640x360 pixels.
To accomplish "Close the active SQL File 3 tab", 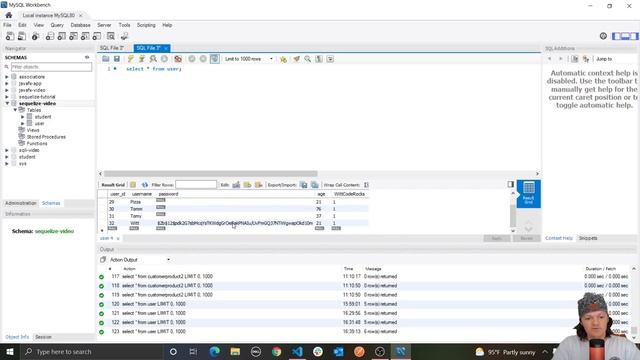I will 166,48.
